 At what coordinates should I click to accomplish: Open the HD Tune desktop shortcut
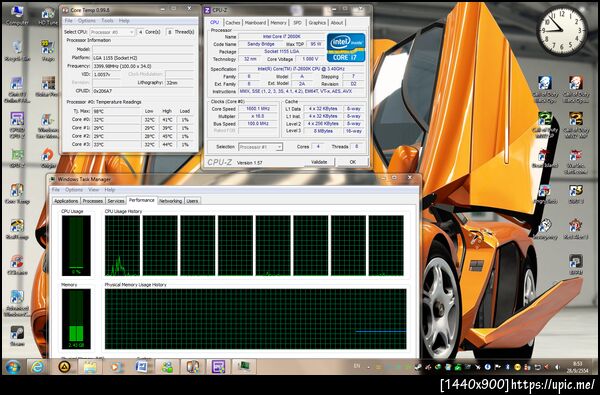[48, 16]
